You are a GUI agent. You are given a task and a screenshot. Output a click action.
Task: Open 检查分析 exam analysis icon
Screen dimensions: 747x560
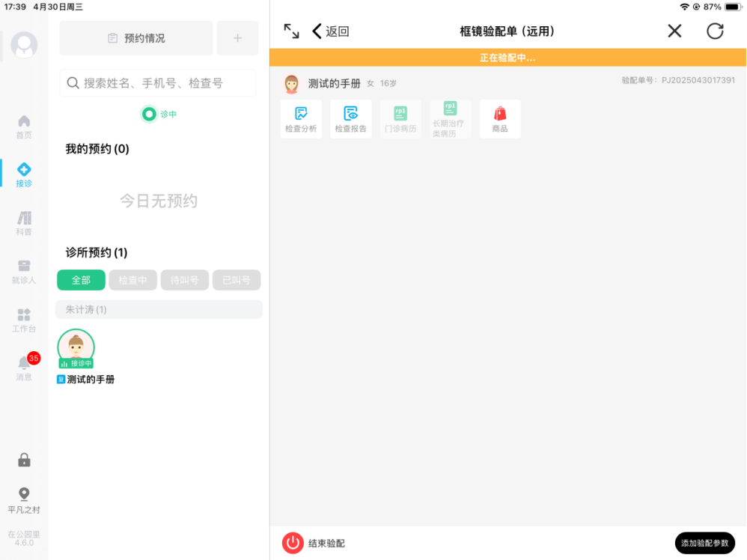tap(301, 119)
